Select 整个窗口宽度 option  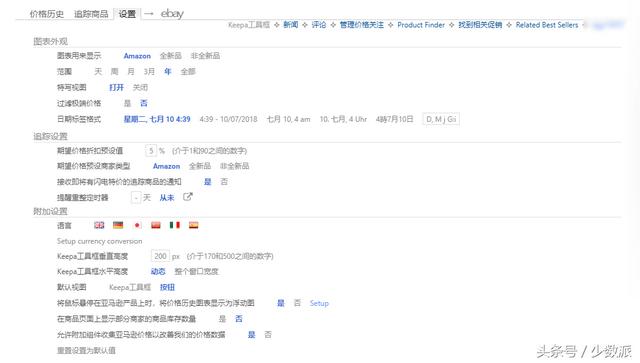click(196, 272)
